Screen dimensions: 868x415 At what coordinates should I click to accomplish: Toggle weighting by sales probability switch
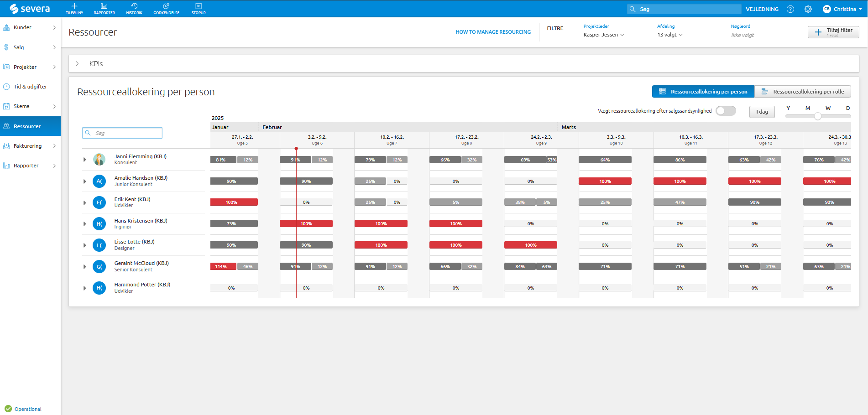pos(726,111)
